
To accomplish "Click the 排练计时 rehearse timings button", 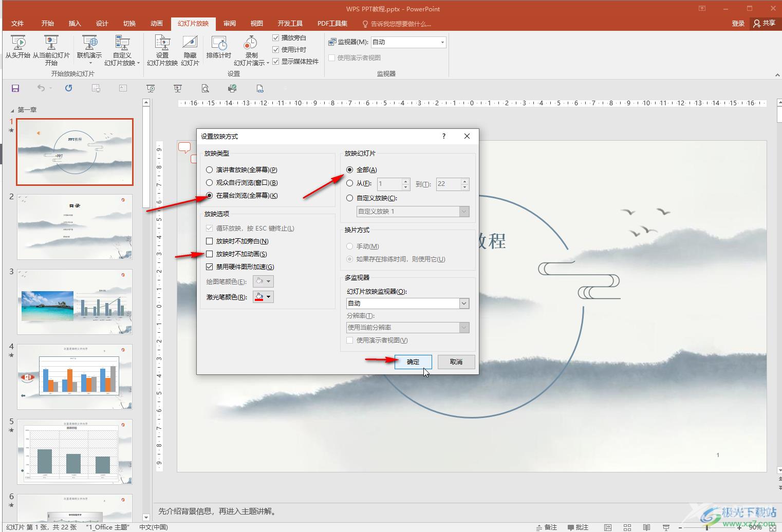I will tap(219, 47).
